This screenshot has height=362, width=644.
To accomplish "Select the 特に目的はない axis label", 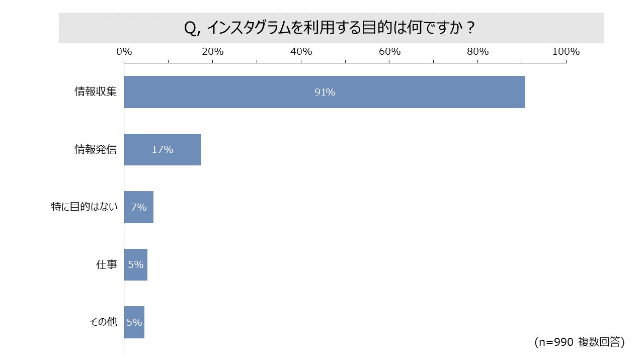I will pos(84,207).
